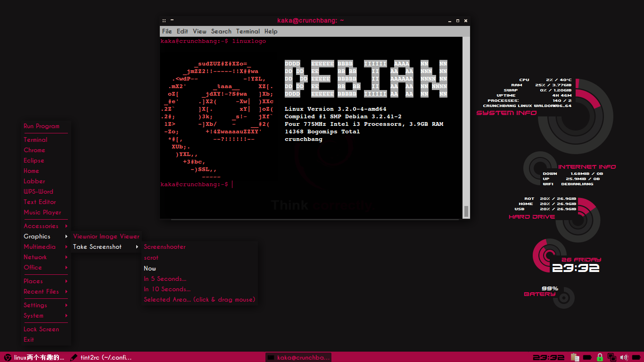
Task: Click the green padlock tray icon
Action: (600, 357)
